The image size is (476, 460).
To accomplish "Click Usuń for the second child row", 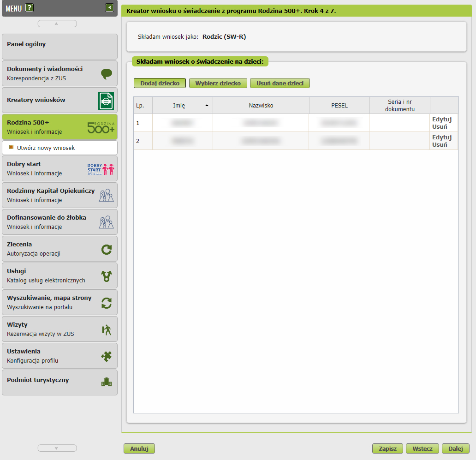I will [x=440, y=144].
